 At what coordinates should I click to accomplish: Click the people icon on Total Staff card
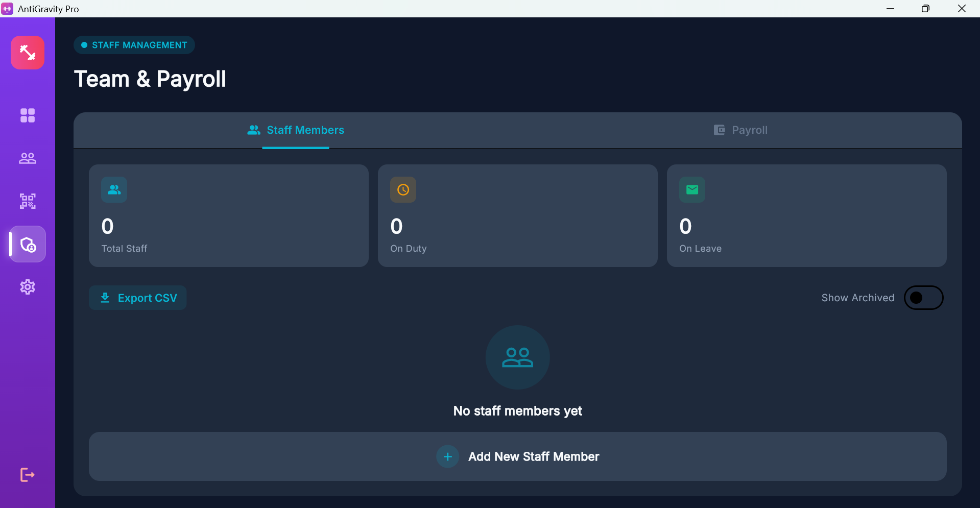[x=114, y=190]
